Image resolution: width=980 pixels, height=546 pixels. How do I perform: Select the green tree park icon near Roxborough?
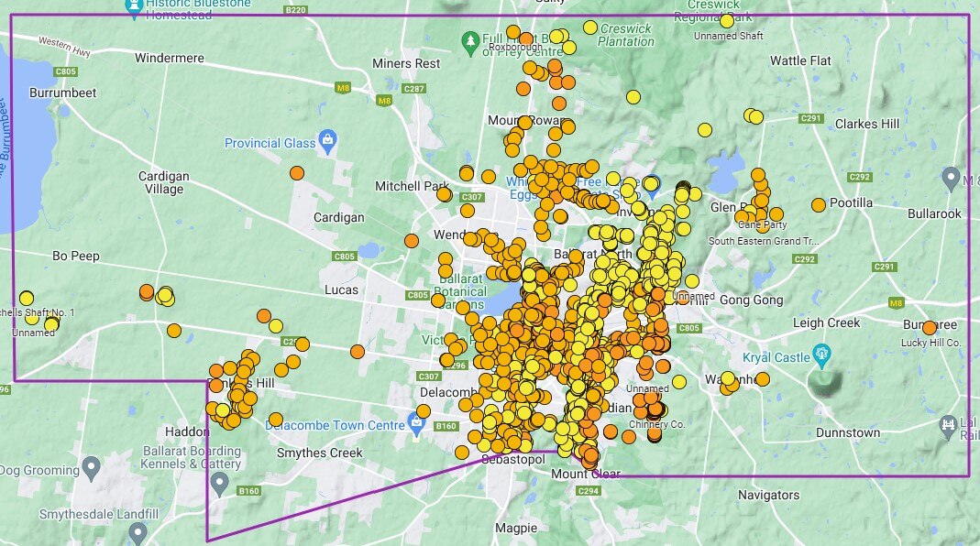[471, 41]
